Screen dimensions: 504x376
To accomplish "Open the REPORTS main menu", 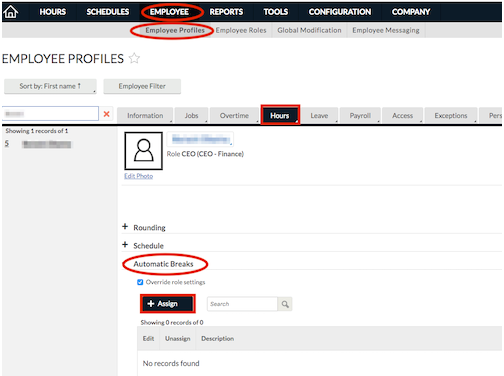I will [x=226, y=12].
